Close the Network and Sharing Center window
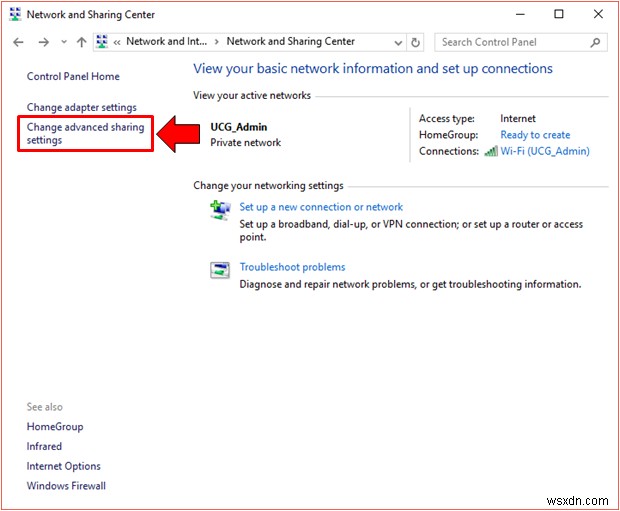620x511 pixels. point(598,14)
